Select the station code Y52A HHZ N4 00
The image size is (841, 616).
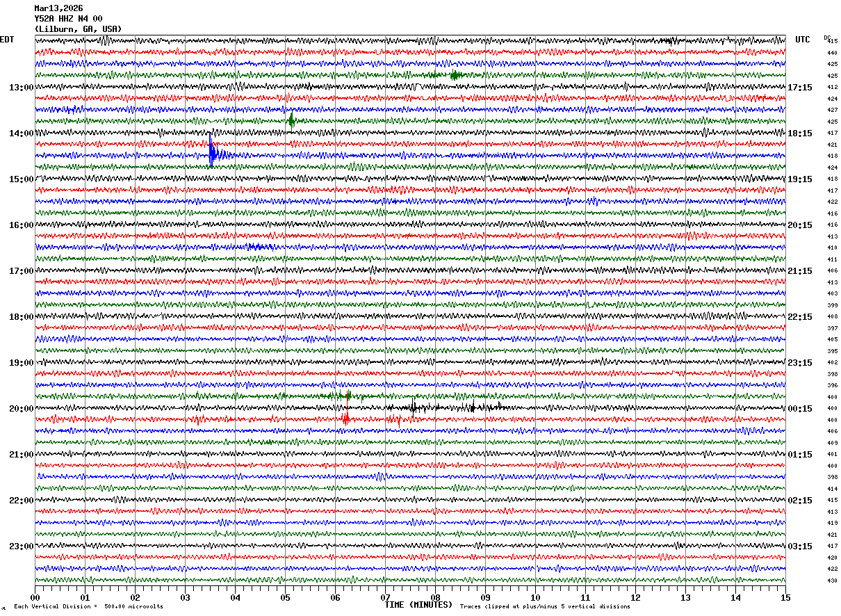point(68,19)
